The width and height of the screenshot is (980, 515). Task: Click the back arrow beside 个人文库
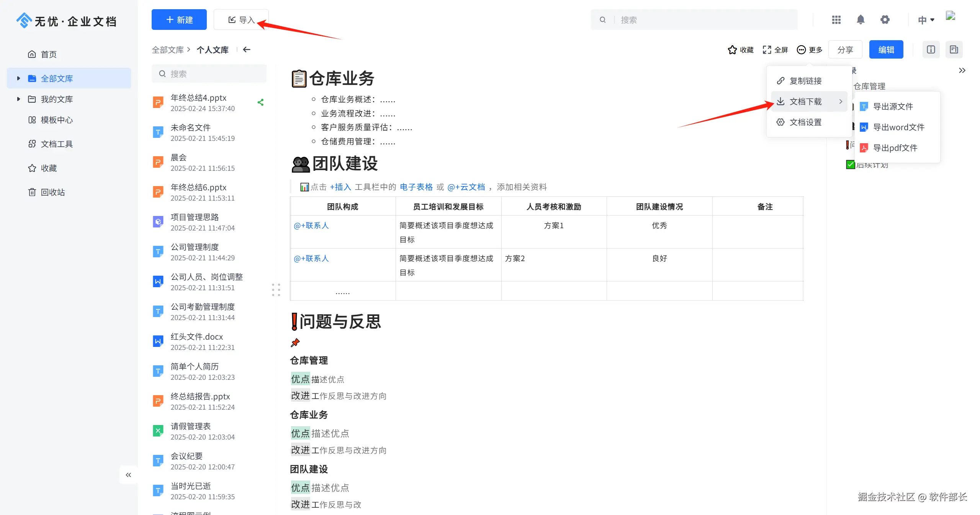click(x=247, y=49)
